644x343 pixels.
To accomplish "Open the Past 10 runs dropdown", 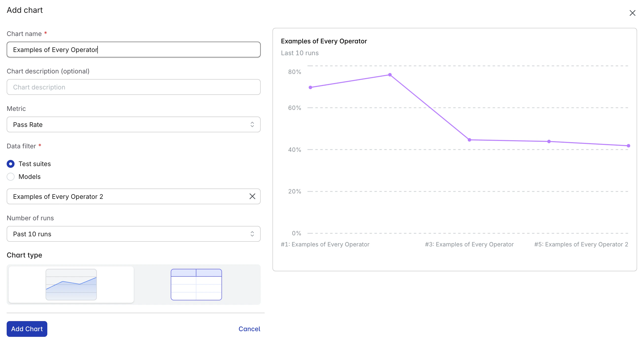I will (x=134, y=234).
